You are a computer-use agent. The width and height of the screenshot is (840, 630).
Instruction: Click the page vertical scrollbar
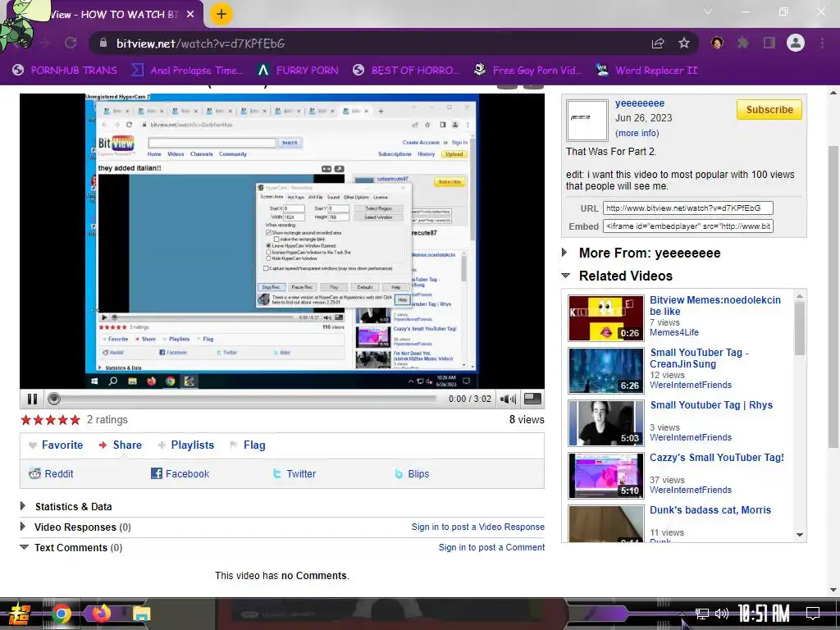click(x=833, y=297)
